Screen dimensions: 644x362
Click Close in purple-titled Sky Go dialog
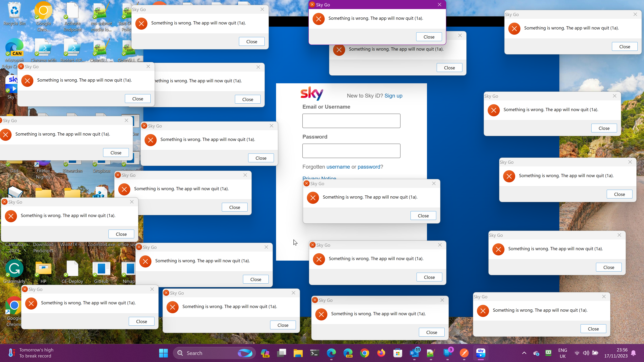429,37
